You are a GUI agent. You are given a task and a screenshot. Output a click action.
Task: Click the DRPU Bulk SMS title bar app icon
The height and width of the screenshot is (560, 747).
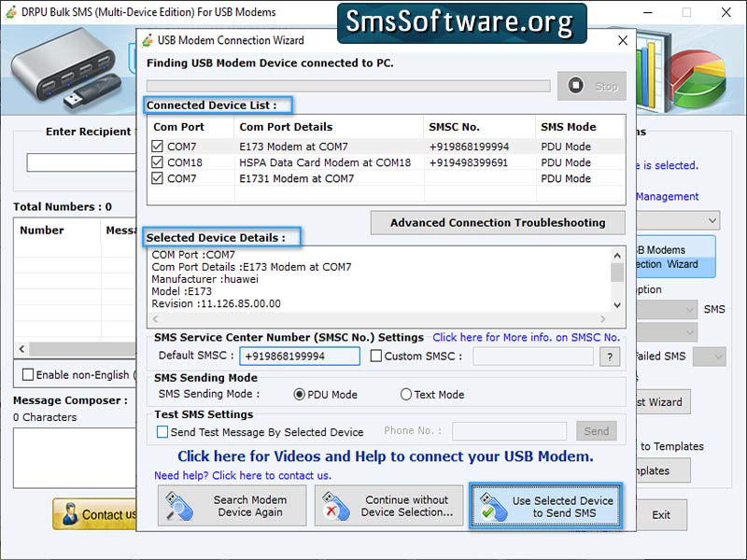(x=11, y=12)
